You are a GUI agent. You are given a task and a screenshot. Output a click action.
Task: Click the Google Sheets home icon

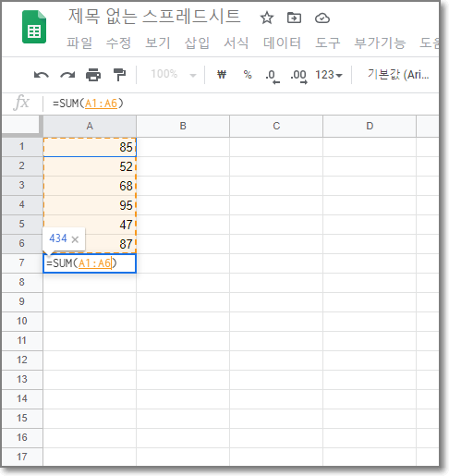34,27
